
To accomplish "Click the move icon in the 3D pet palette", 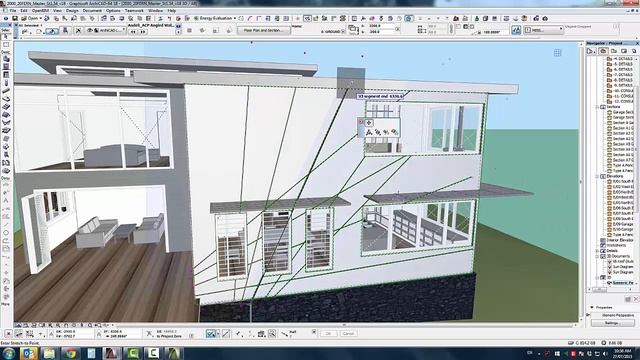I will click(x=369, y=122).
